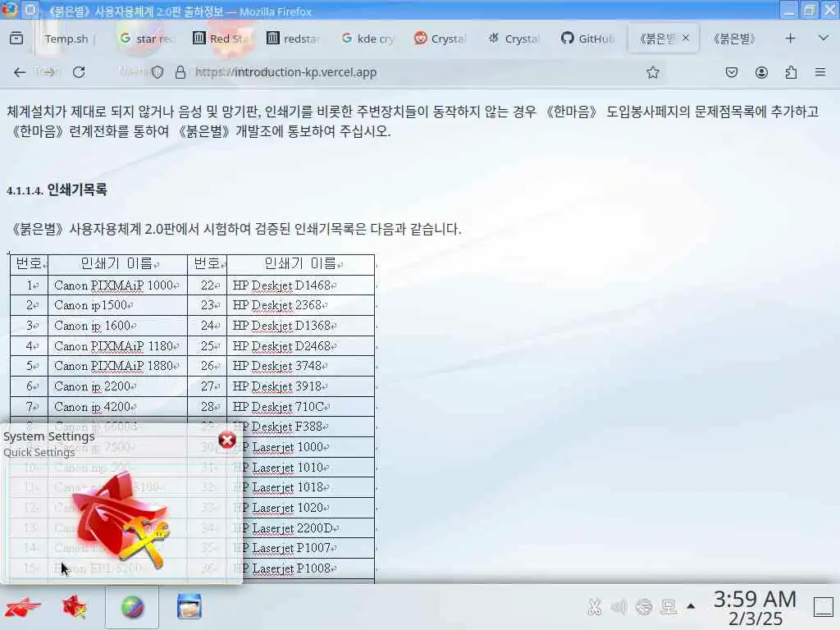Switch to the 'kde cry' Google tab

tap(368, 39)
